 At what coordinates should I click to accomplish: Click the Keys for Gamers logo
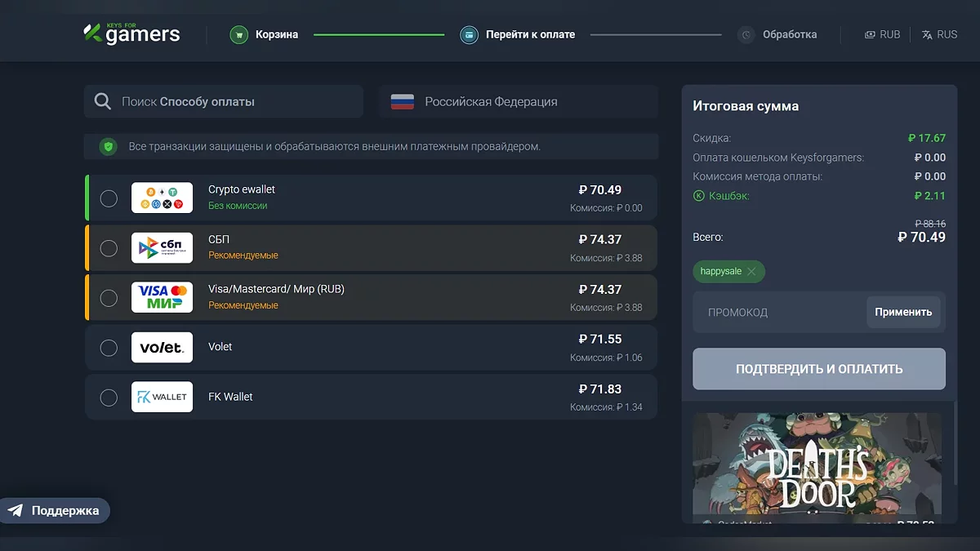coord(131,34)
